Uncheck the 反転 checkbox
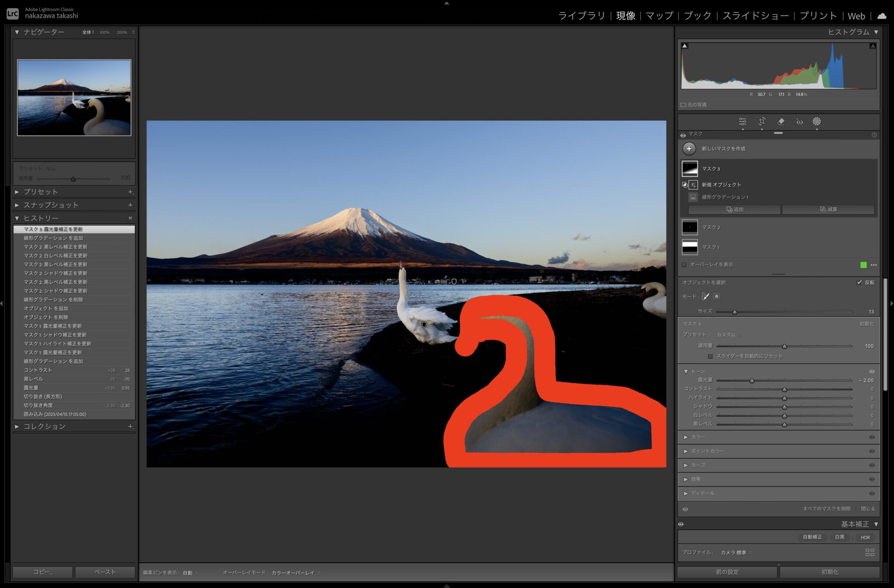The image size is (894, 588). (859, 283)
